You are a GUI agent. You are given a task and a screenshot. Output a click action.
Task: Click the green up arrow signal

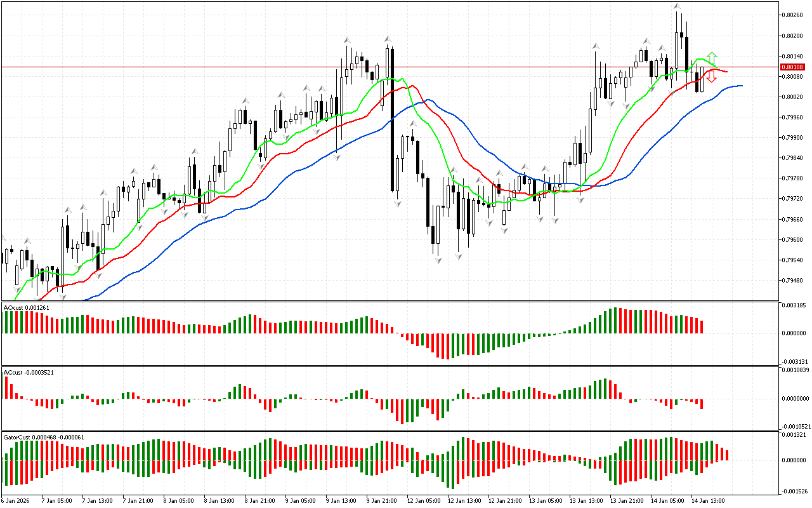coord(712,57)
